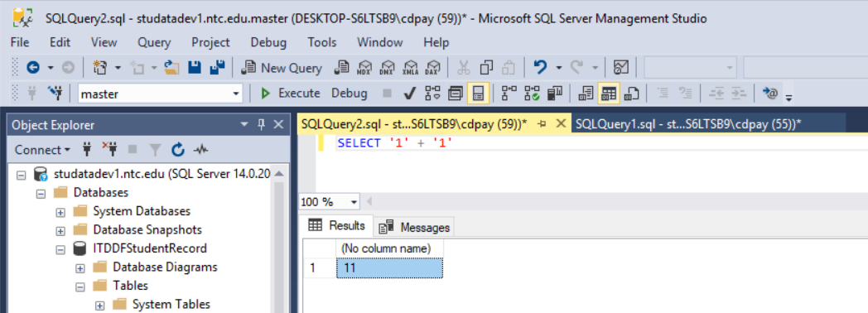Undo the last edit
The height and width of the screenshot is (313, 868).
point(540,68)
